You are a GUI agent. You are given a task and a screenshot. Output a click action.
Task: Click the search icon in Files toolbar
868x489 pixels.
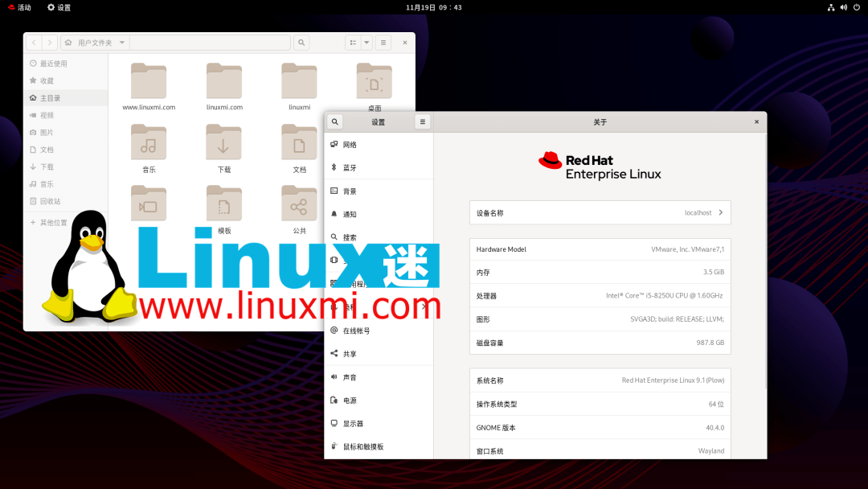tap(301, 42)
